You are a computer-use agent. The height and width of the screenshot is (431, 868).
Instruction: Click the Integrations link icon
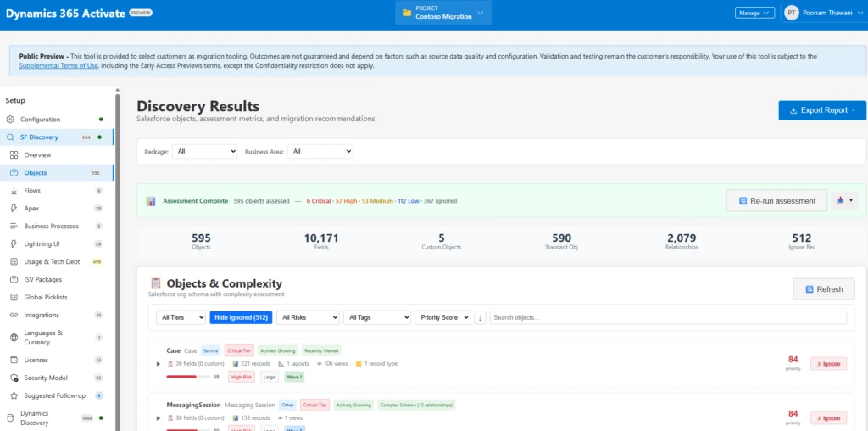14,315
